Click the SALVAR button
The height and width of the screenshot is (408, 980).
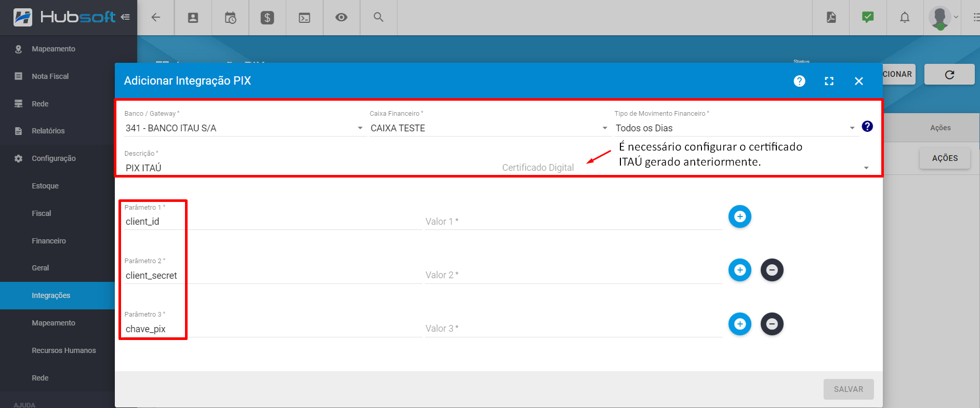pyautogui.click(x=849, y=389)
